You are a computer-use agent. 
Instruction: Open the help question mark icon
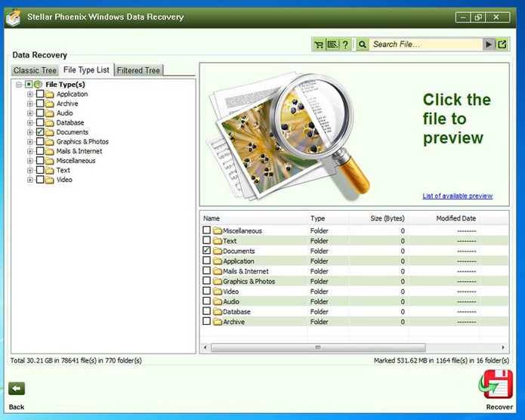[x=345, y=45]
